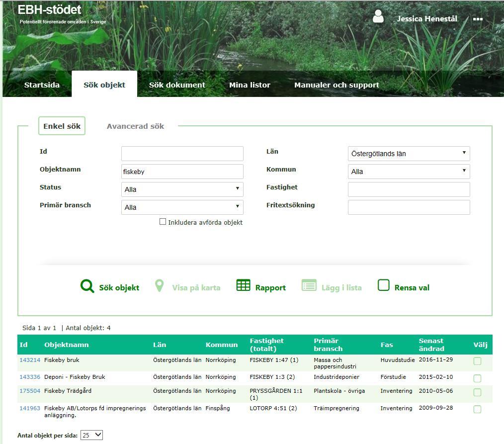Open the three-dots menu beside Jessica Henestål
The image size is (504, 444).
pos(478,19)
